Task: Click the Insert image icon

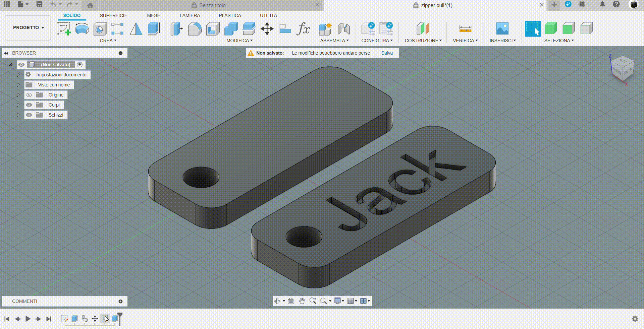Action: (502, 29)
